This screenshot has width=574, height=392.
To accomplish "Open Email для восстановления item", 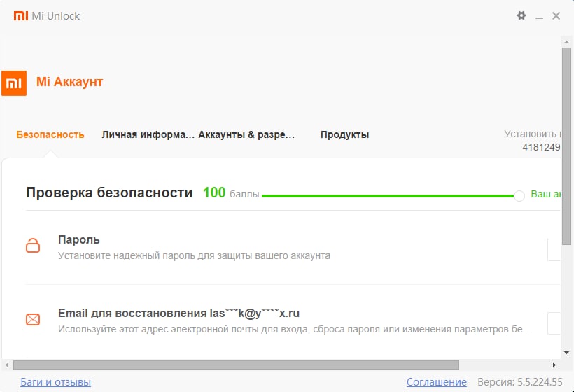I will point(293,321).
